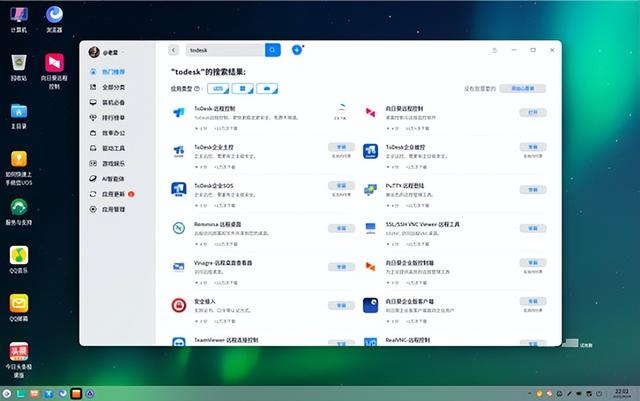Open 向日葵企业版控制端 app icon
Image resolution: width=640 pixels, height=401 pixels.
click(x=370, y=267)
